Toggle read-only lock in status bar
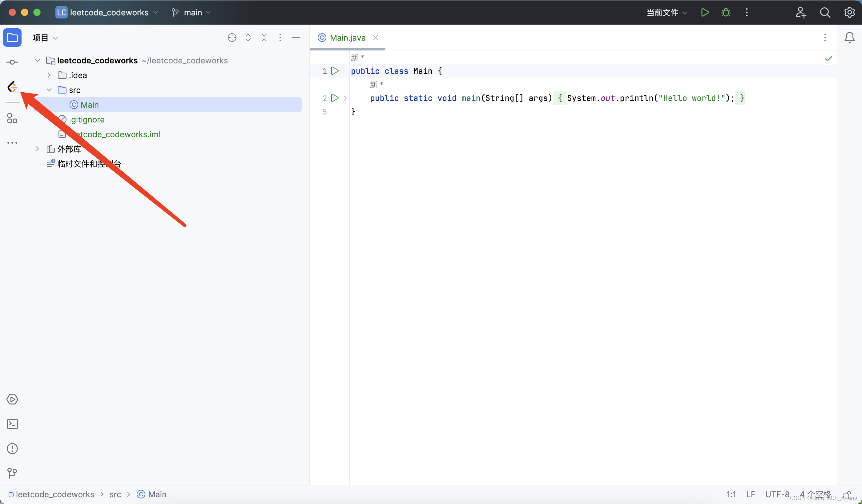The image size is (862, 504). tap(847, 494)
